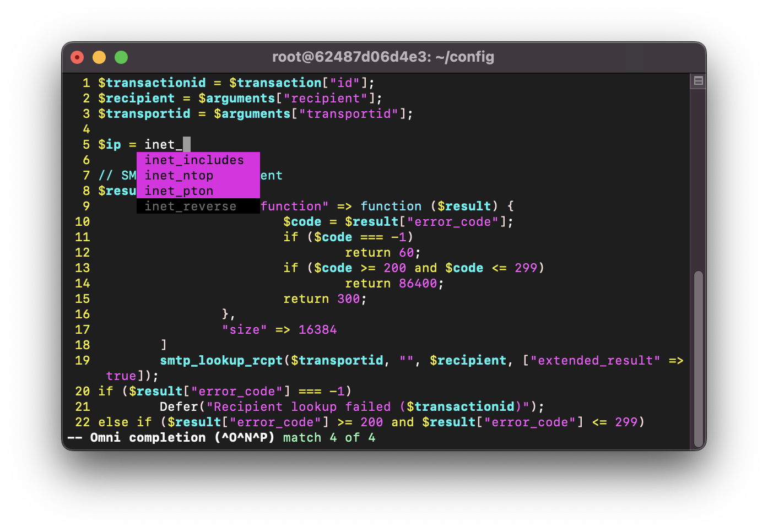Click $recipient variable on line 2
The width and height of the screenshot is (768, 532).
(x=137, y=98)
